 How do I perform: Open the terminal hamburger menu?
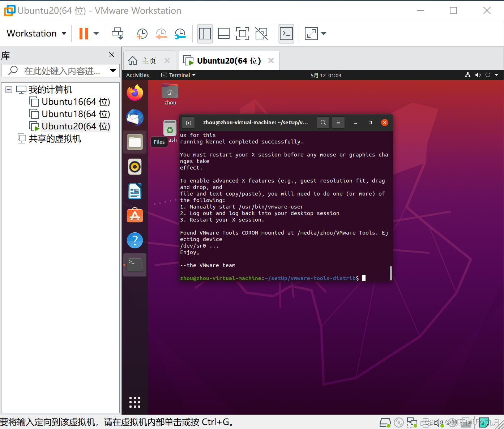[338, 123]
